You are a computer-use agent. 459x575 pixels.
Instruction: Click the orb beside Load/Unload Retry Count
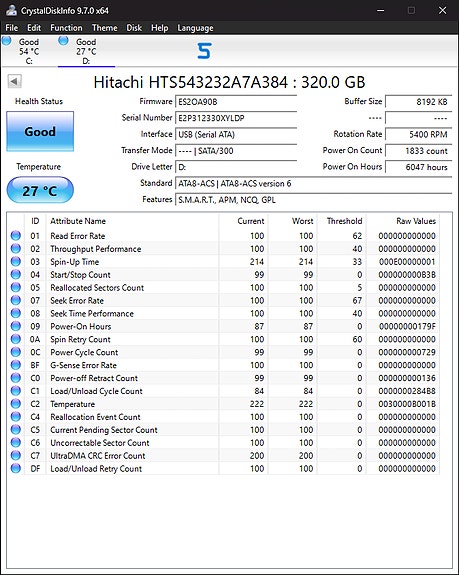click(x=16, y=468)
